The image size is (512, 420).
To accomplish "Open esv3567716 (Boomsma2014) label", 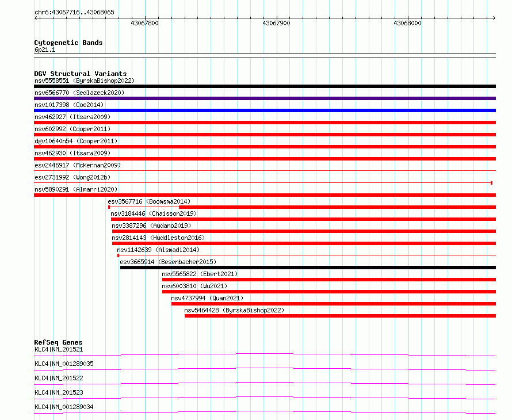I will click(149, 201).
